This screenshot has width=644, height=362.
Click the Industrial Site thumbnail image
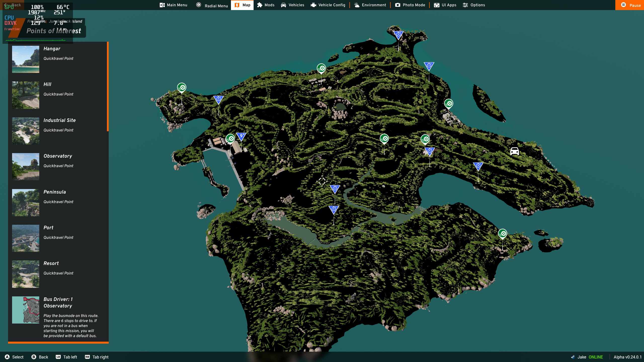[26, 131]
